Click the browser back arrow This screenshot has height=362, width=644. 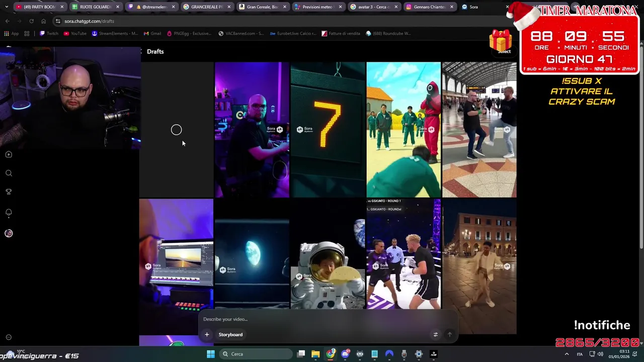click(x=7, y=21)
